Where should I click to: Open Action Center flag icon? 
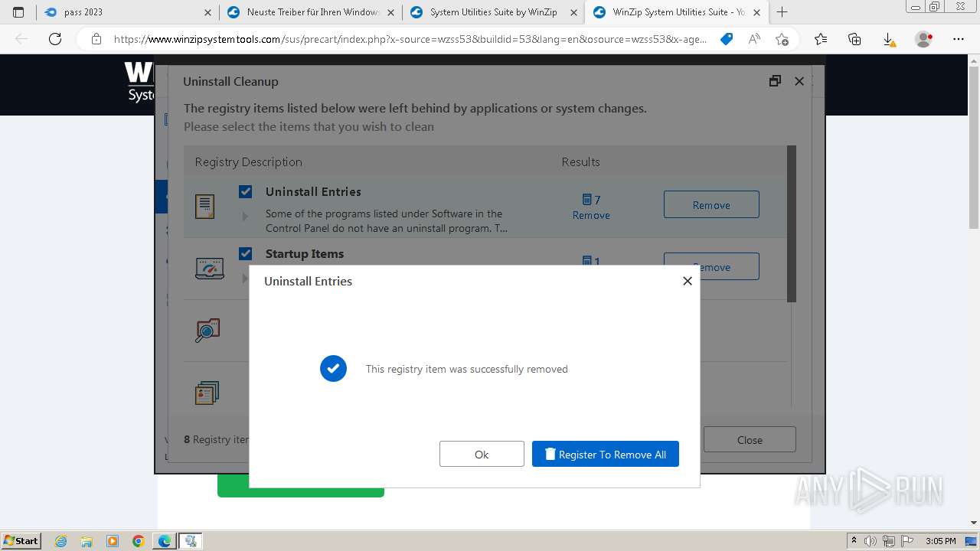click(x=907, y=541)
